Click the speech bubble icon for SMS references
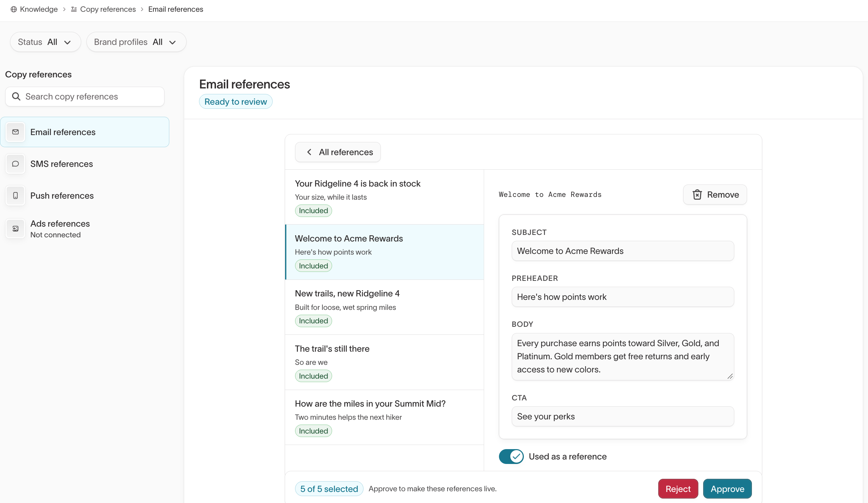 16,164
